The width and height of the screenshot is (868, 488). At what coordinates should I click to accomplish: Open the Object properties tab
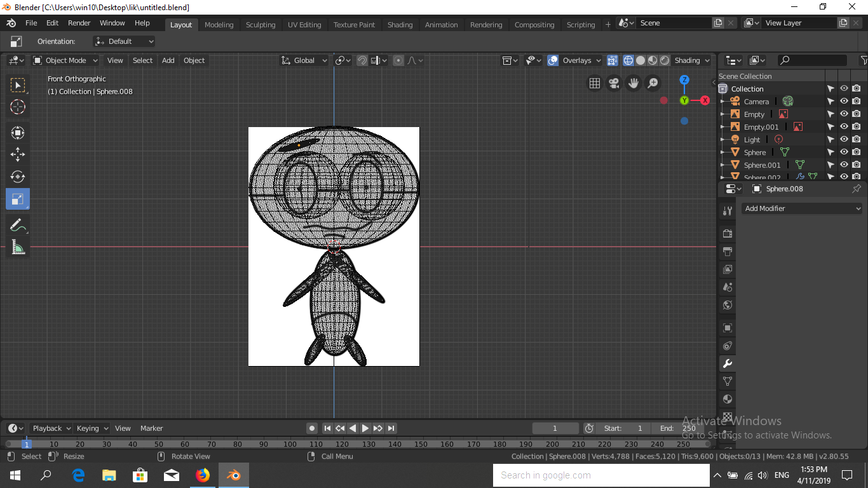click(x=728, y=328)
